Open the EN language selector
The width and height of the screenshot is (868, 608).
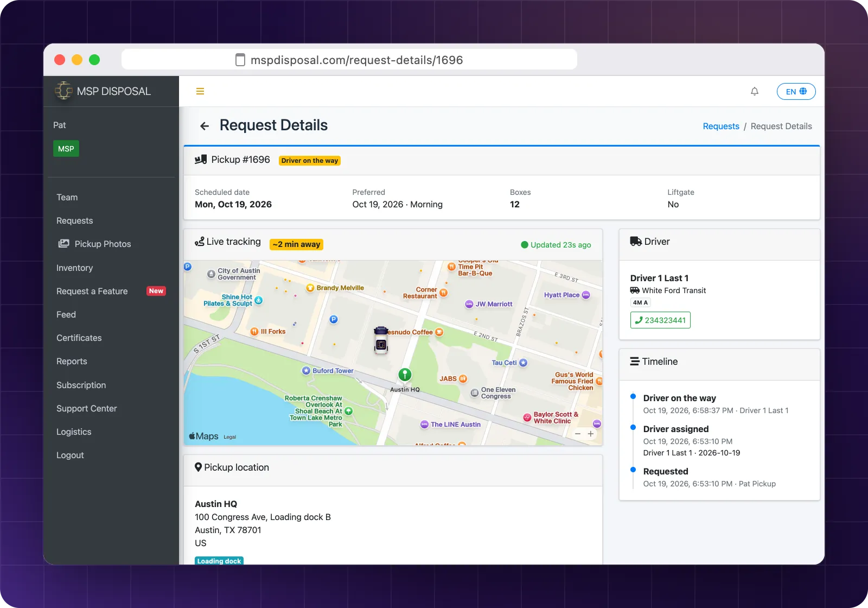point(796,91)
